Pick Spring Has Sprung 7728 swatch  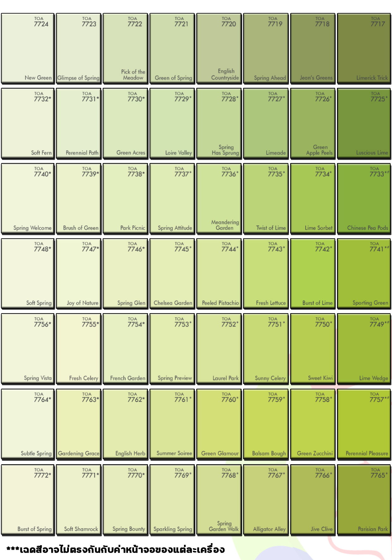point(219,124)
